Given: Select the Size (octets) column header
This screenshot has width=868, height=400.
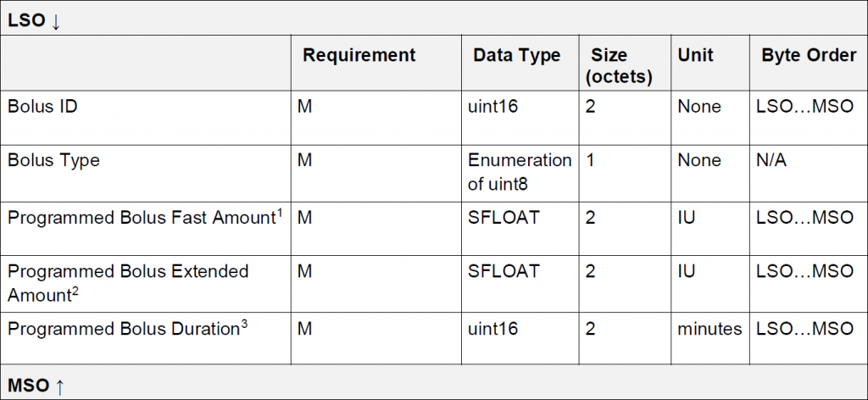Looking at the screenshot, I should point(620,65).
